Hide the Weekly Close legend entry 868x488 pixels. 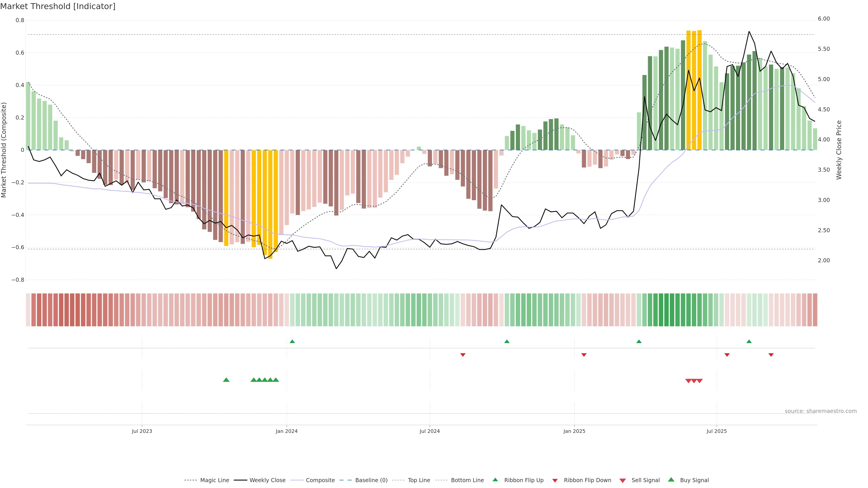[x=267, y=480]
